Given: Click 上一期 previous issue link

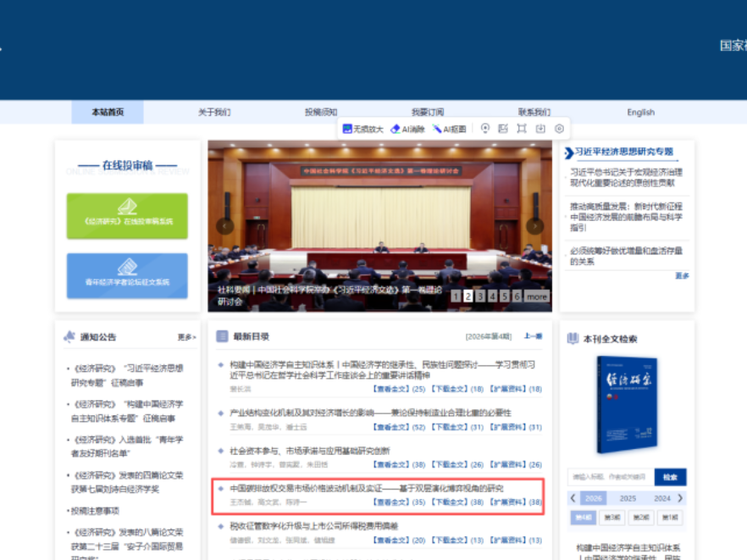Looking at the screenshot, I should 533,336.
